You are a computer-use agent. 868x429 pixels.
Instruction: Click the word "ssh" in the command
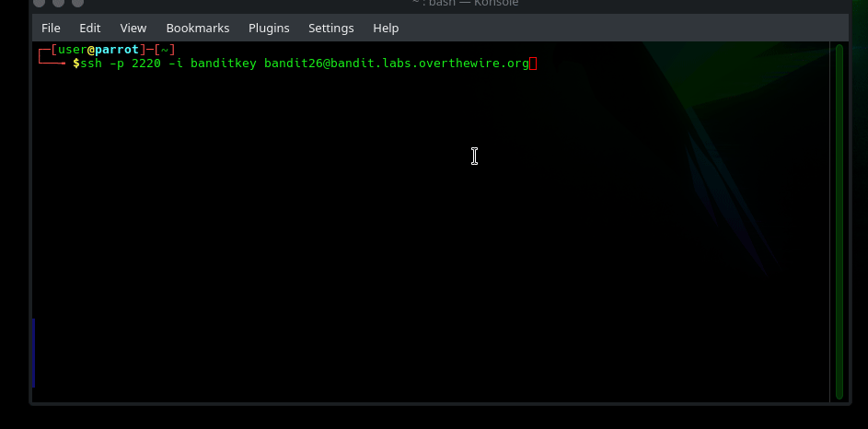point(91,64)
